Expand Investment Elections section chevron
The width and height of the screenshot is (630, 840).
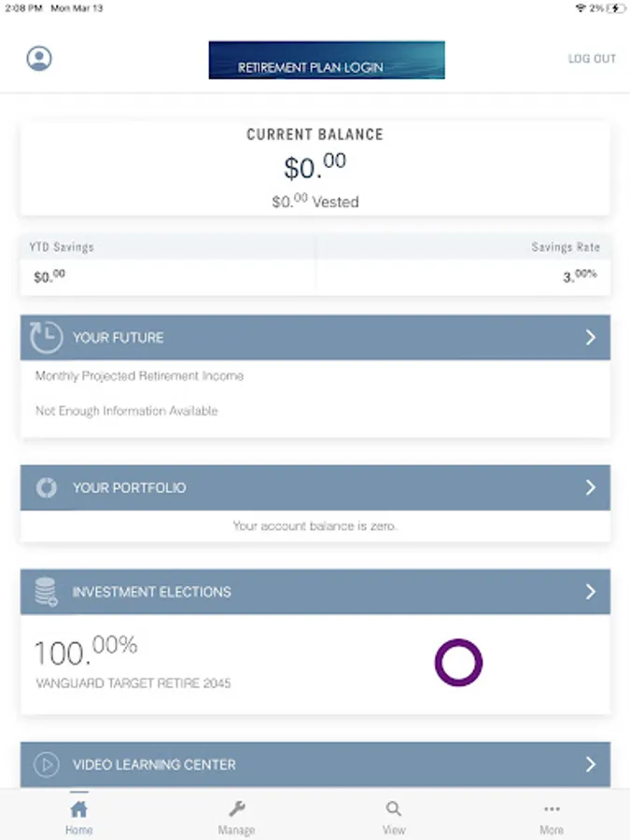tap(590, 592)
